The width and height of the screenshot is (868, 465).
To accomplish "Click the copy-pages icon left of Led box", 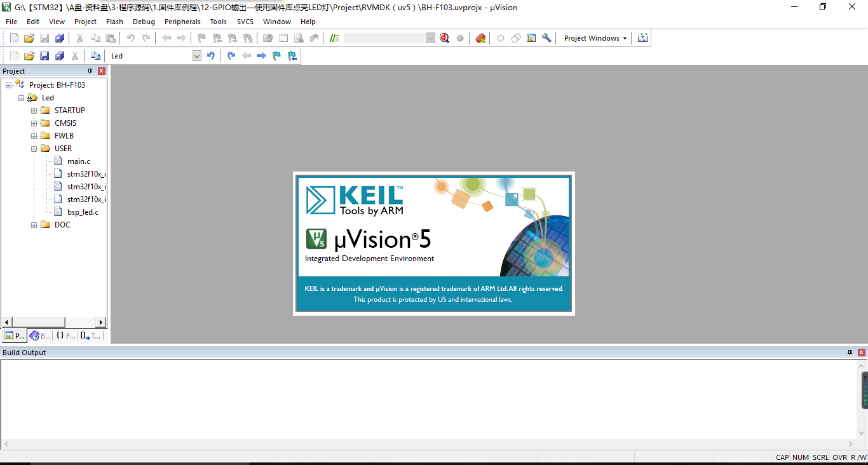I will [95, 56].
